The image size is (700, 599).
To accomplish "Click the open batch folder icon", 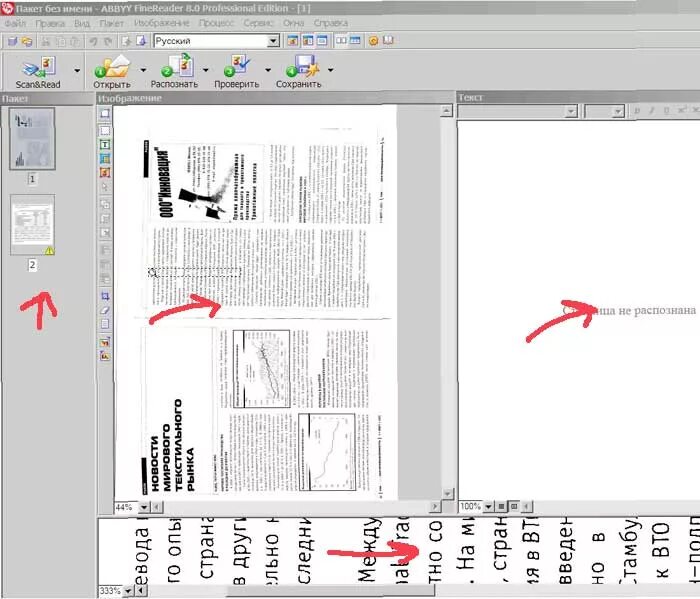I will click(x=27, y=41).
